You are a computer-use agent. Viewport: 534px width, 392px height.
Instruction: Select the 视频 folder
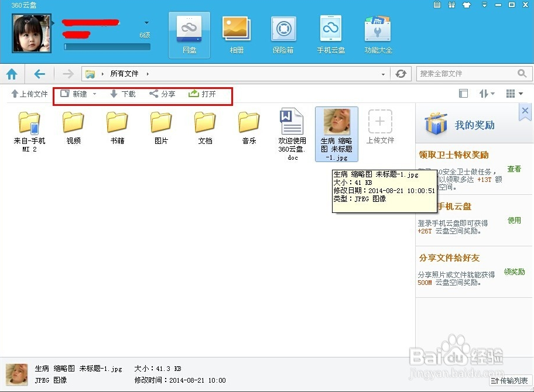pos(73,128)
